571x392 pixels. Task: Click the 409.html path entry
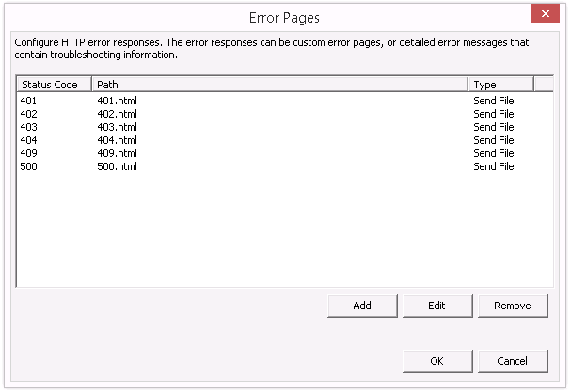[x=117, y=153]
